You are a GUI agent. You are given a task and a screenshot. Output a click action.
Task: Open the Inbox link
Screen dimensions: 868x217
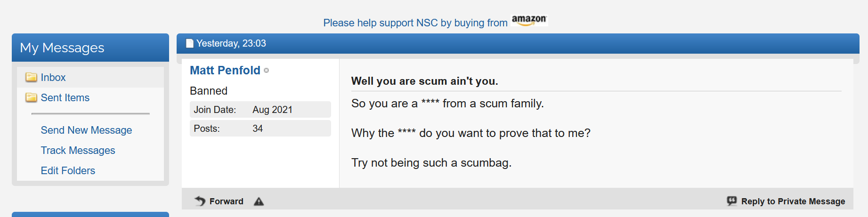(x=53, y=77)
